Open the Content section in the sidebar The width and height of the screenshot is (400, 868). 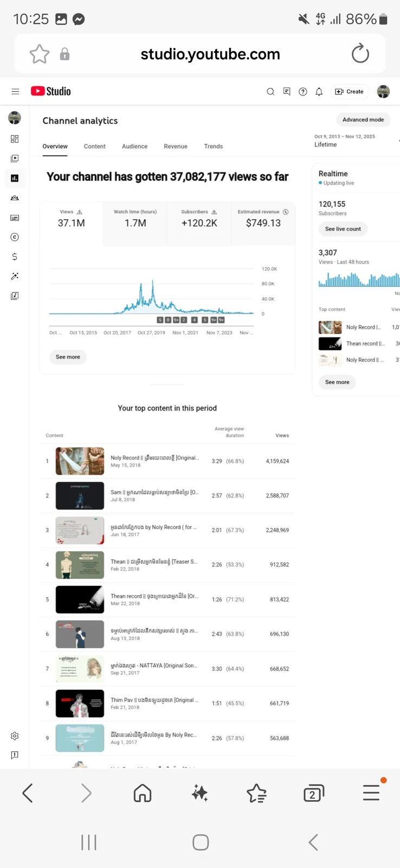point(15,158)
